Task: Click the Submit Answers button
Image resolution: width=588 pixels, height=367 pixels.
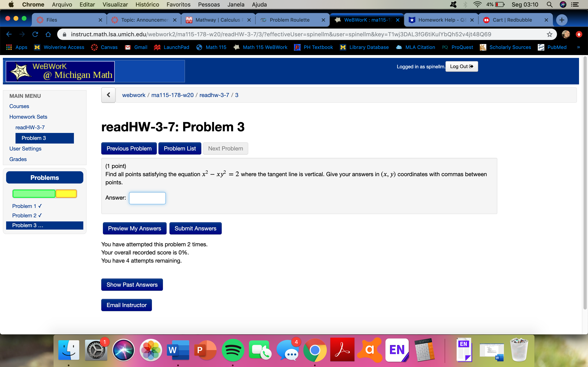Action: [195, 228]
